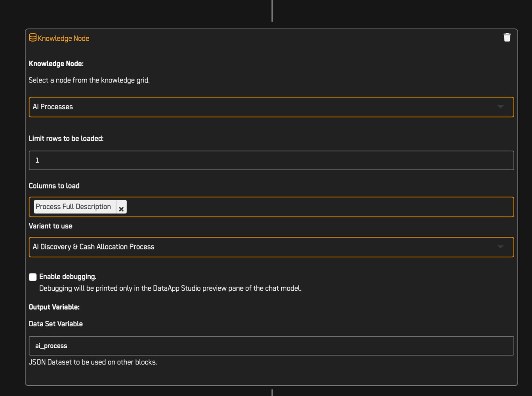Viewport: 532px width, 396px height.
Task: Enable debugging checkbox
Action: [x=33, y=277]
